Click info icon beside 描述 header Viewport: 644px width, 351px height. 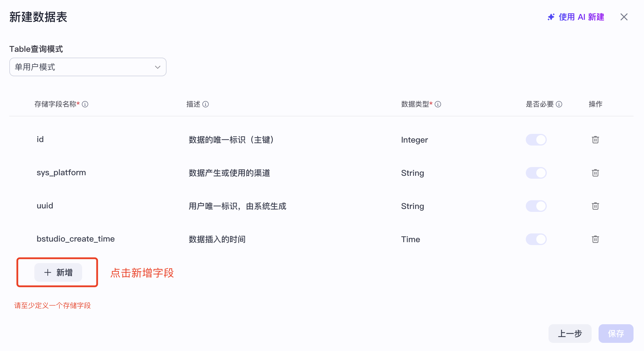[x=206, y=104]
